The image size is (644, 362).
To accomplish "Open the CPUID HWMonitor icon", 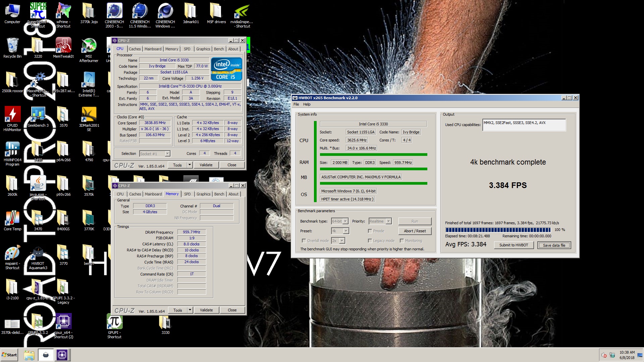I will (x=12, y=119).
